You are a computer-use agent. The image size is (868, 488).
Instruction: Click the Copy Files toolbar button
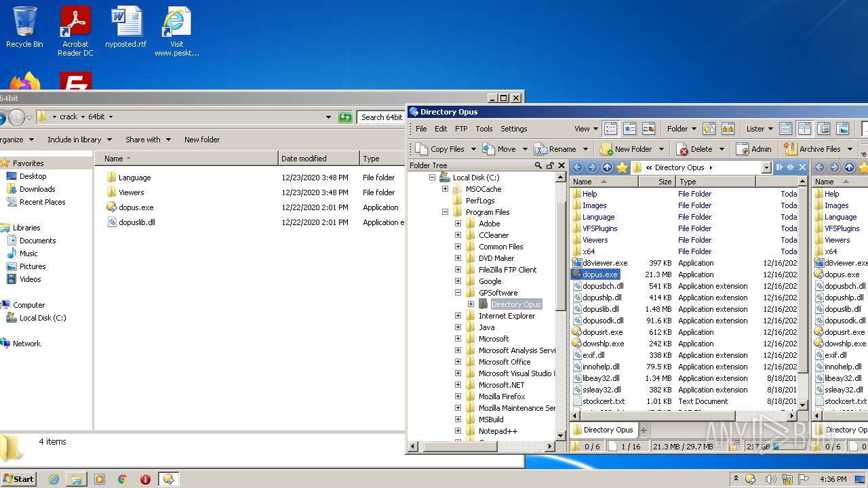click(x=440, y=148)
